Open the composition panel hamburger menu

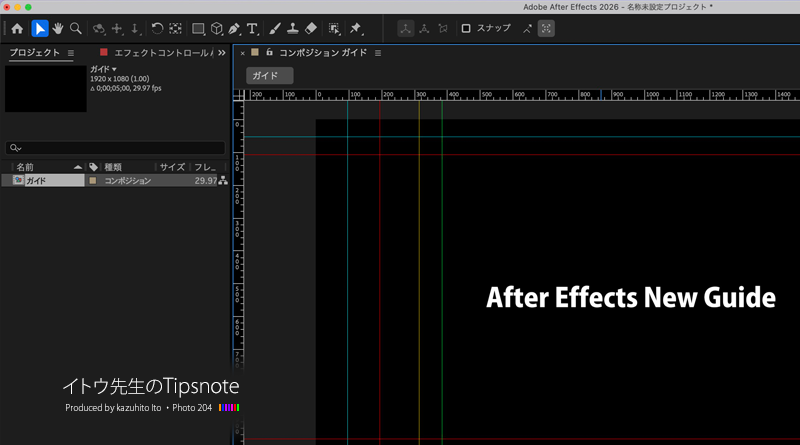[x=378, y=53]
